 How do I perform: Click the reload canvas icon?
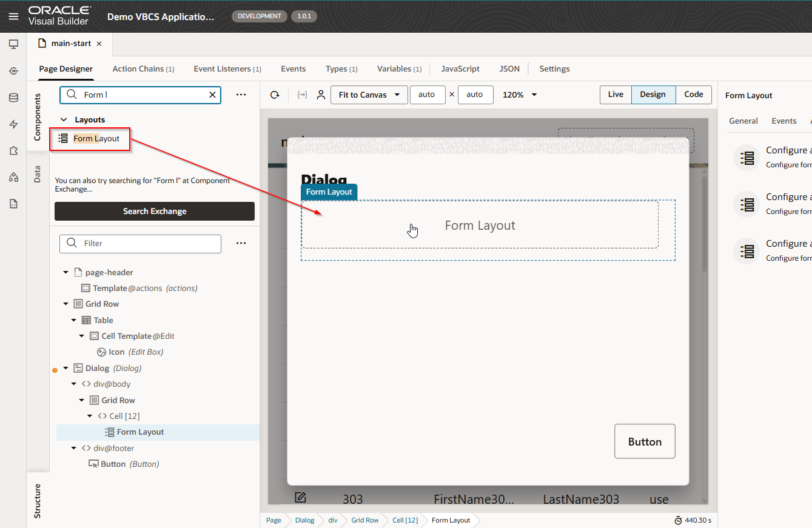[275, 95]
